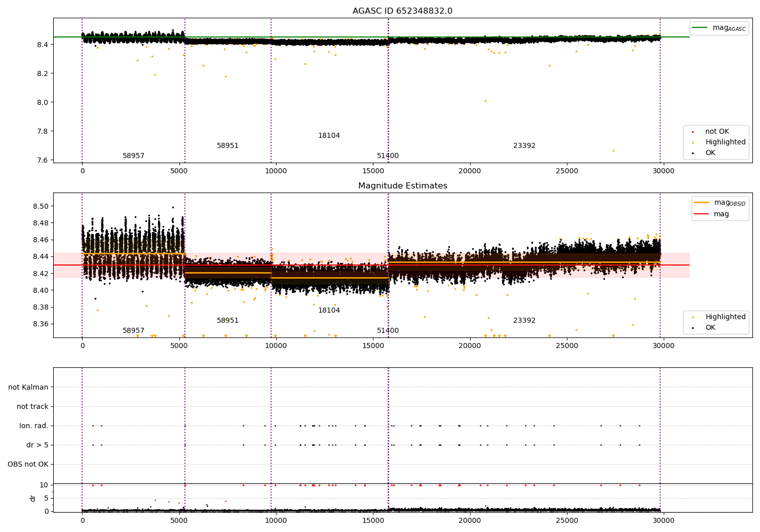The width and height of the screenshot is (760, 532).
Task: Select the 'mag AGASC' legend label
Action: pyautogui.click(x=729, y=28)
